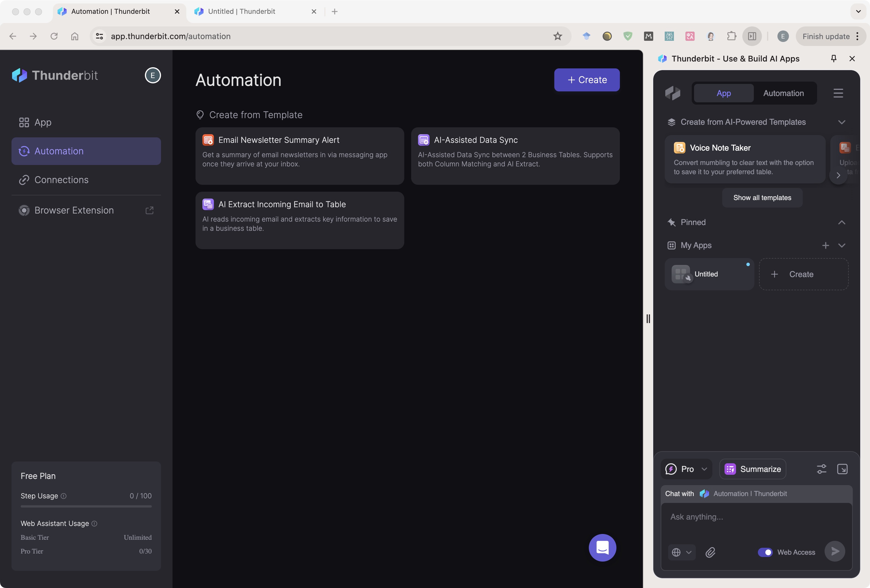Toggle the Web Access switch
The image size is (870, 588).
coord(765,552)
